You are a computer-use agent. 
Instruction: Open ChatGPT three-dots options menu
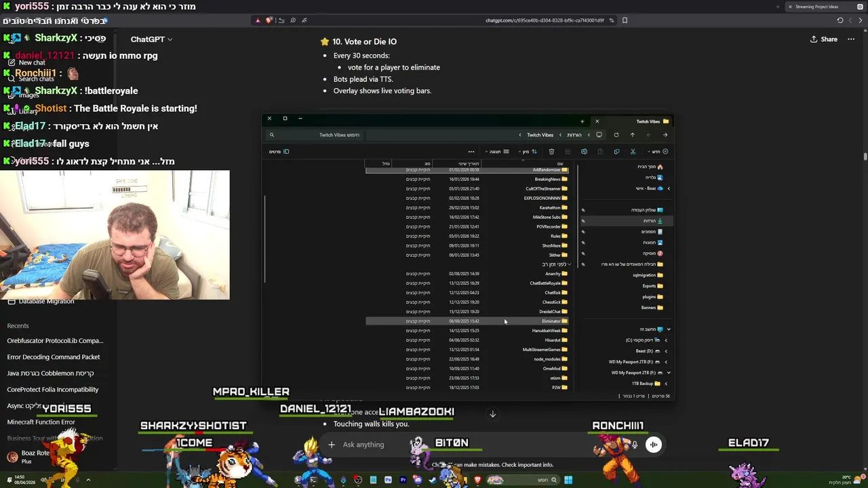pyautogui.click(x=851, y=39)
